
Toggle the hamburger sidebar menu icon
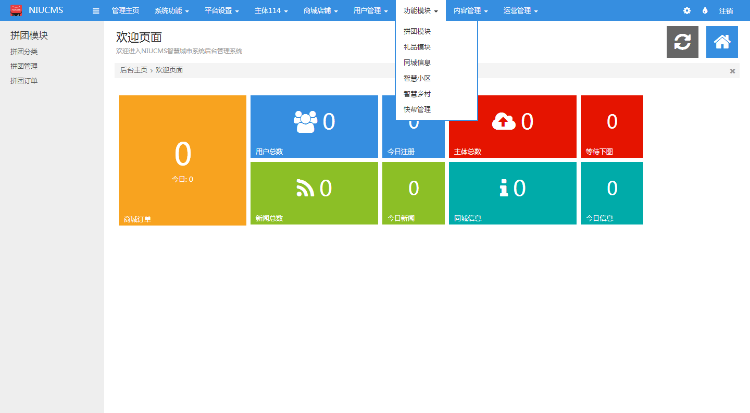pos(96,11)
